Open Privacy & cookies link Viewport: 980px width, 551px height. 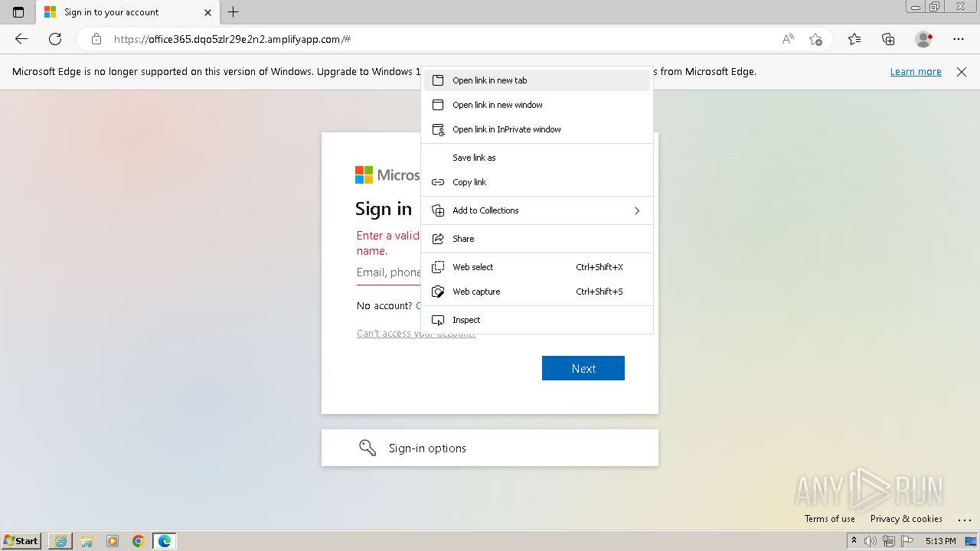906,519
